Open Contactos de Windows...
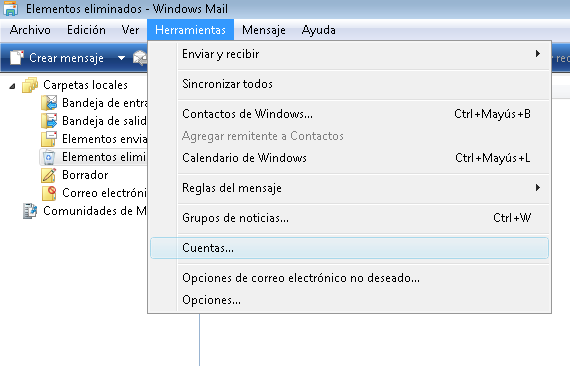 [349, 114]
